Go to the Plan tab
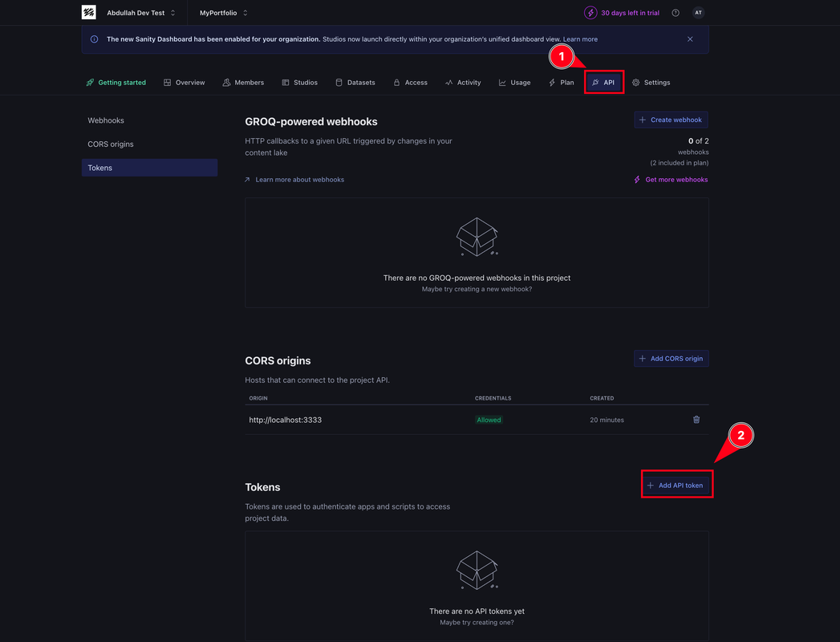The image size is (840, 642). (562, 83)
